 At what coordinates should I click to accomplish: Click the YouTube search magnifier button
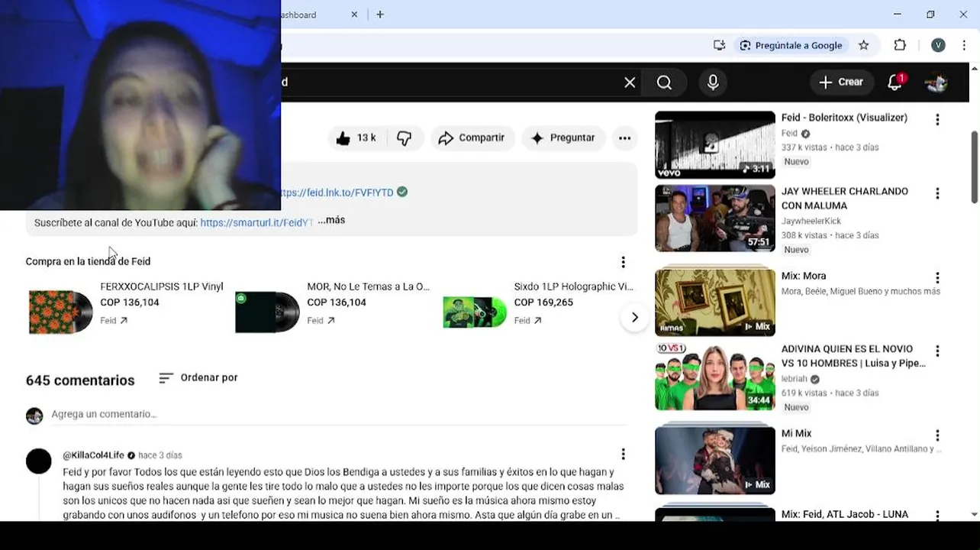point(664,82)
